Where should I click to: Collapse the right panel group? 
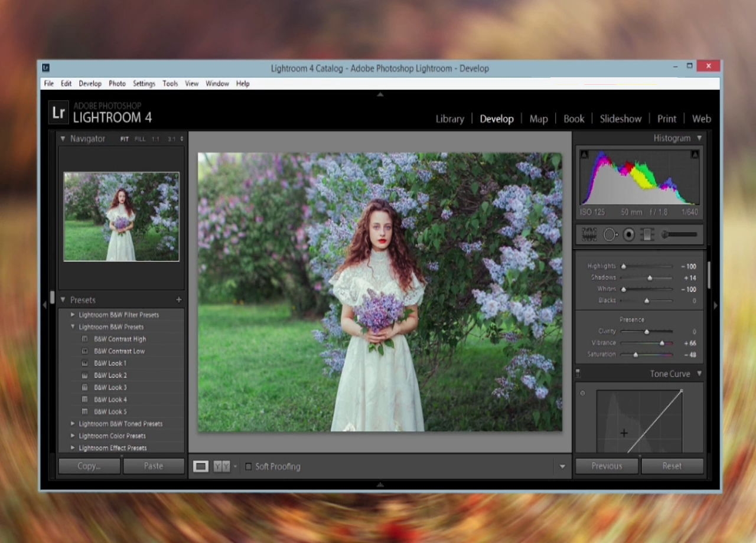pyautogui.click(x=716, y=305)
